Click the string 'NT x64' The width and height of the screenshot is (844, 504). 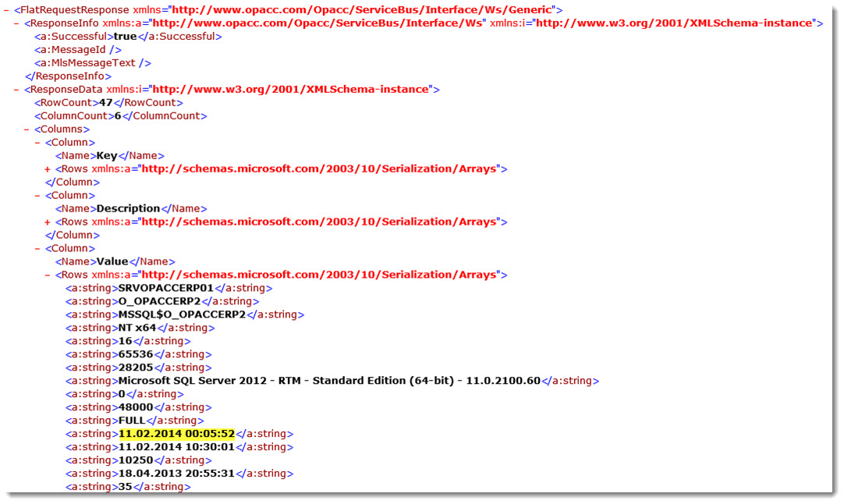137,328
